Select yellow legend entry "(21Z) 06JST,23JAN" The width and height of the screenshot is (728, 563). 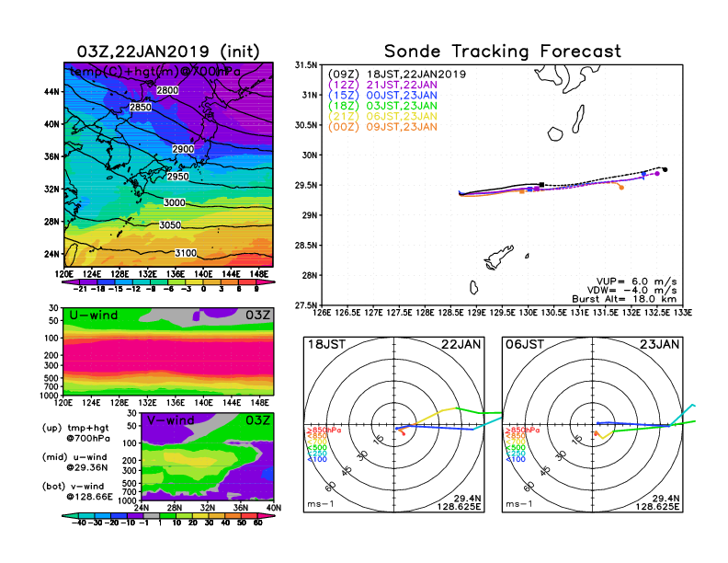pos(382,117)
